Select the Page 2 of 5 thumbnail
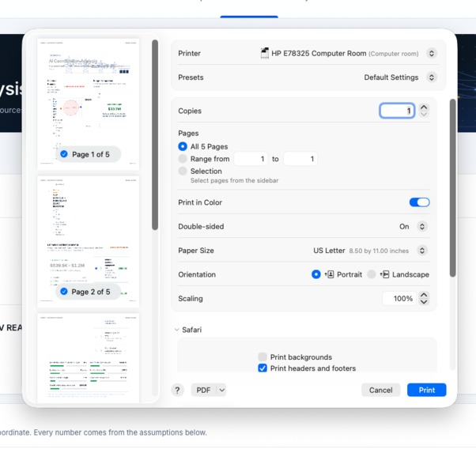This screenshot has width=476, height=453. [88, 242]
